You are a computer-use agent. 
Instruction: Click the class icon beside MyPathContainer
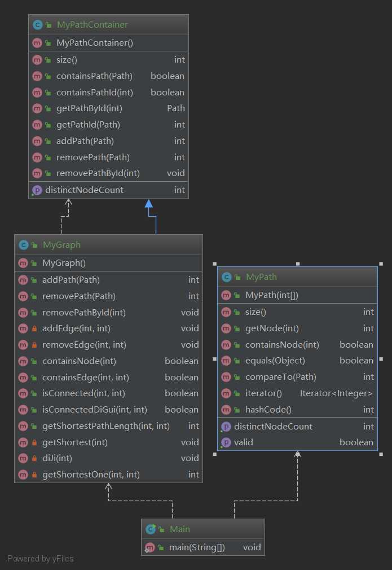tap(37, 25)
